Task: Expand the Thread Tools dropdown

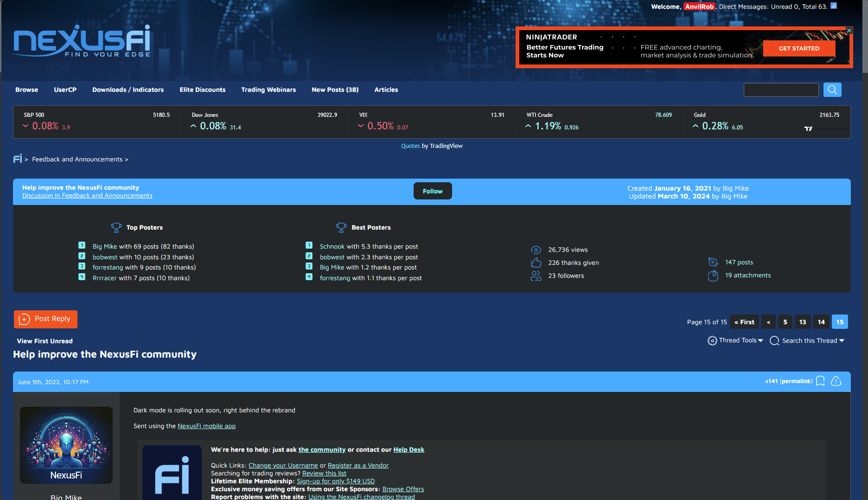Action: [741, 340]
